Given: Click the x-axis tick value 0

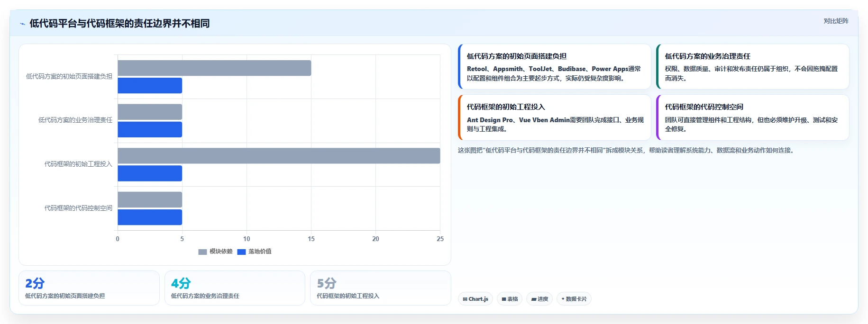Looking at the screenshot, I should [118, 239].
